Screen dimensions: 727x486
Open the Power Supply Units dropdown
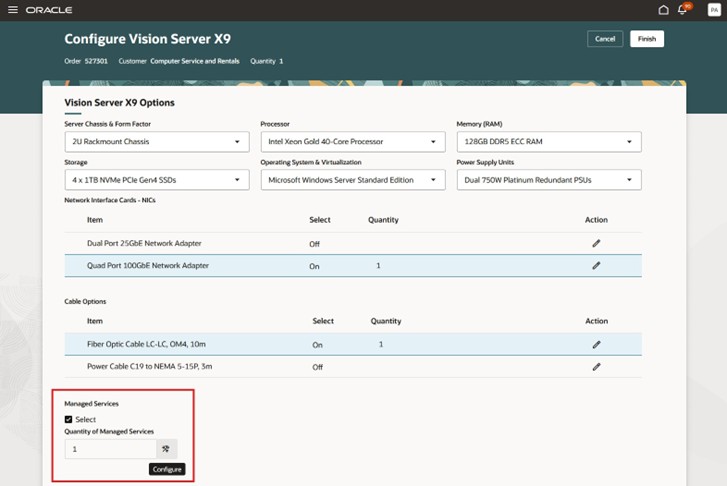[549, 180]
